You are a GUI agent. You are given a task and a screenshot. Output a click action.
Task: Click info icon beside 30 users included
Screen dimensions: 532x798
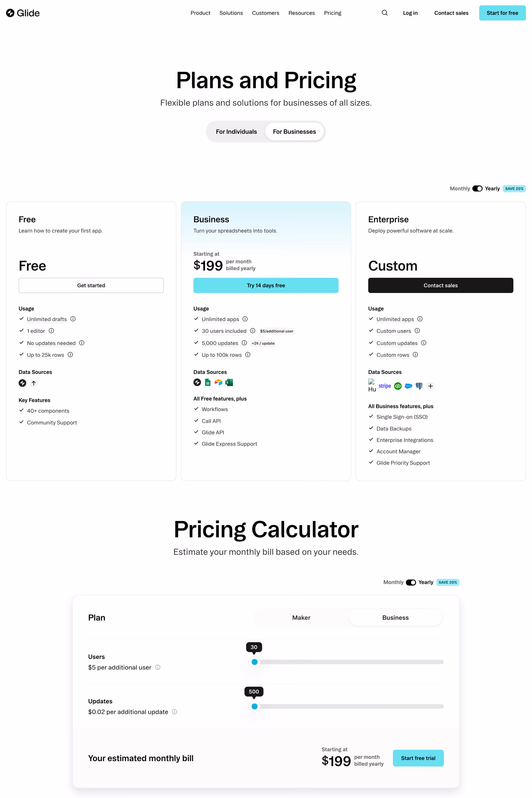[253, 331]
